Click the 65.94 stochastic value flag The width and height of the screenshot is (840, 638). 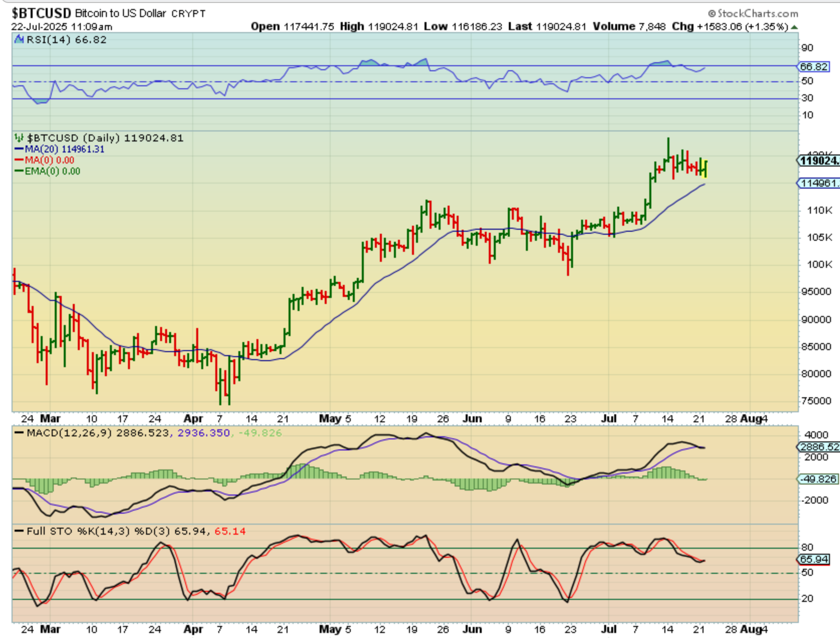coord(814,559)
